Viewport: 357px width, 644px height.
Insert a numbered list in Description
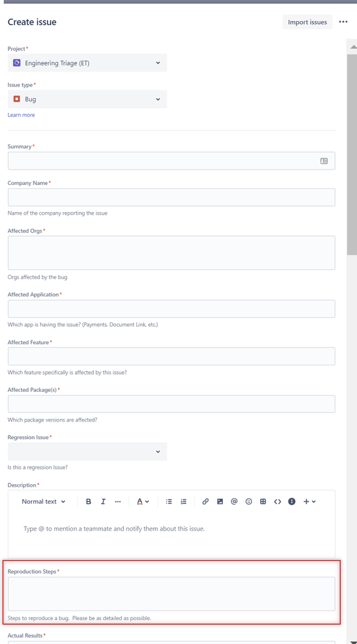tap(184, 502)
